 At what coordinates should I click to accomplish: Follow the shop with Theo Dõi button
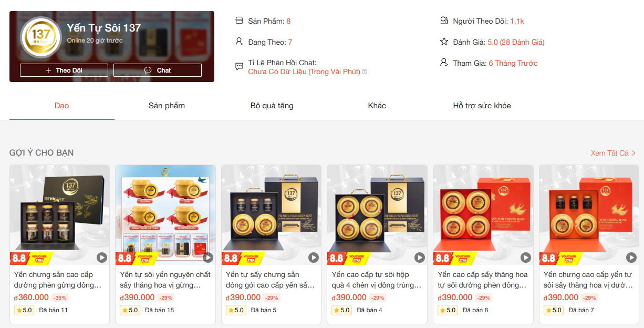coord(64,70)
